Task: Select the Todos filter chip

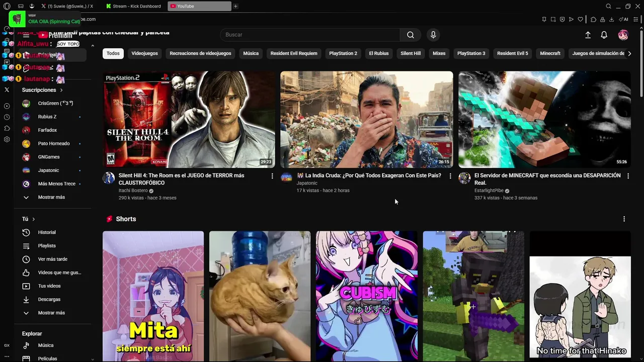Action: [x=113, y=53]
